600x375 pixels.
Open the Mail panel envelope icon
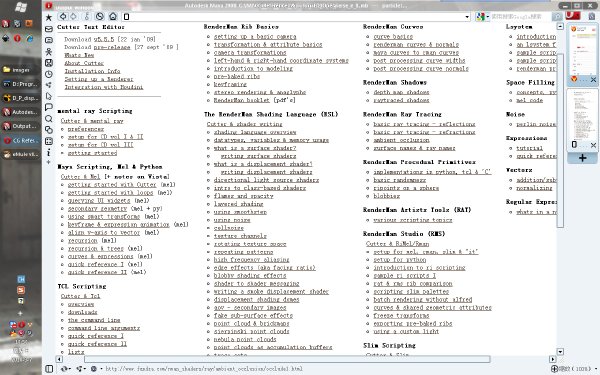[49, 29]
